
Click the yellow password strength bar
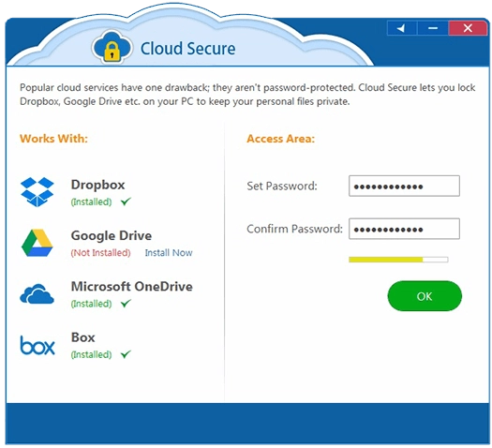[398, 260]
